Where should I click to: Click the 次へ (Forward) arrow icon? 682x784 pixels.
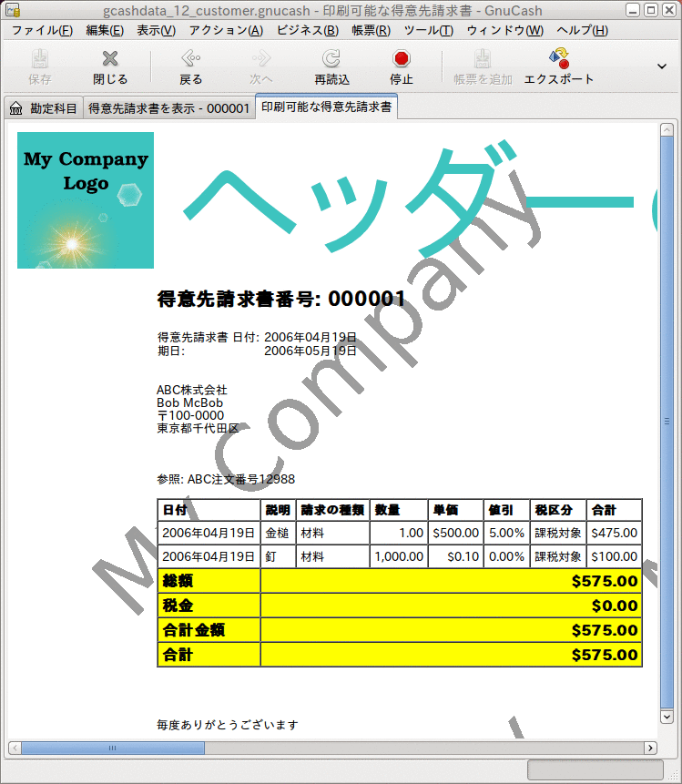tap(261, 60)
